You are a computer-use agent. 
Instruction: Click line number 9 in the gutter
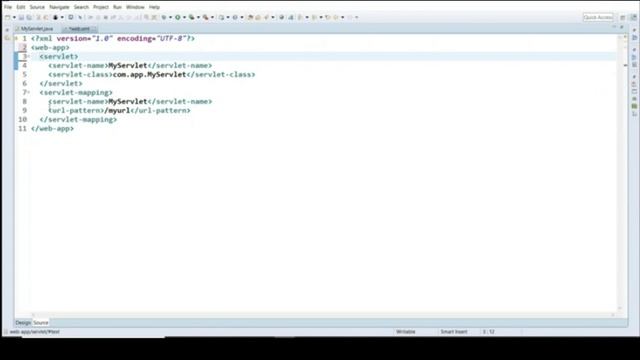24,110
